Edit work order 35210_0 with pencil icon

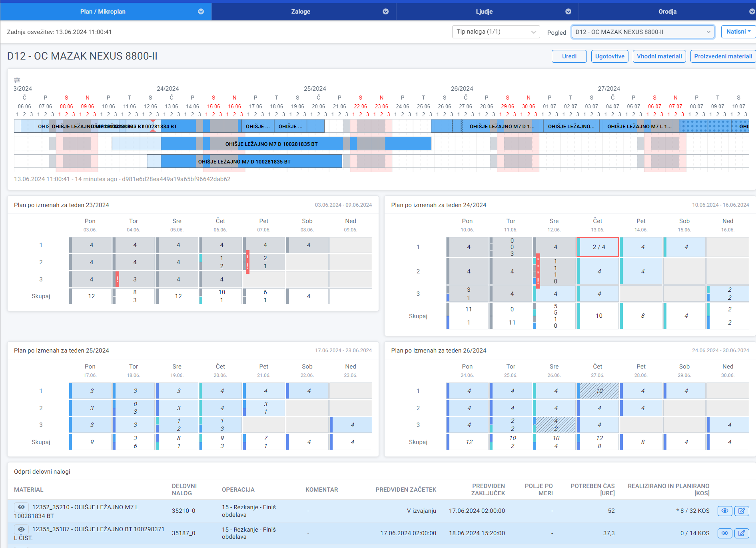coord(742,511)
